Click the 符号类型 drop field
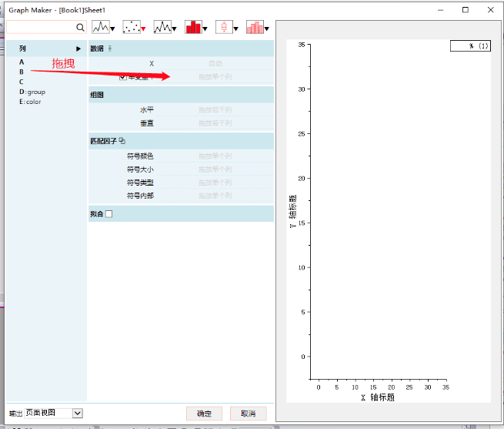 215,183
